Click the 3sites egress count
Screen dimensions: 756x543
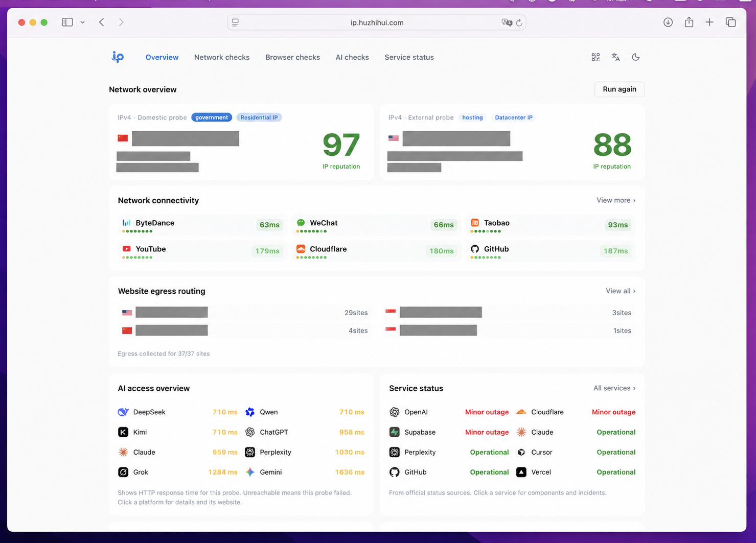(622, 313)
